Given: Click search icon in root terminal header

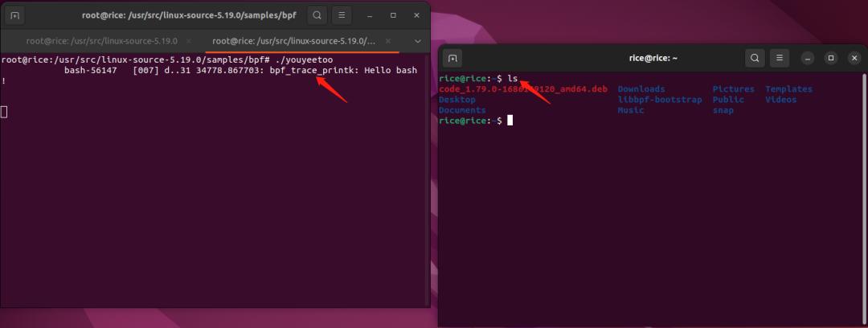Looking at the screenshot, I should 317,15.
